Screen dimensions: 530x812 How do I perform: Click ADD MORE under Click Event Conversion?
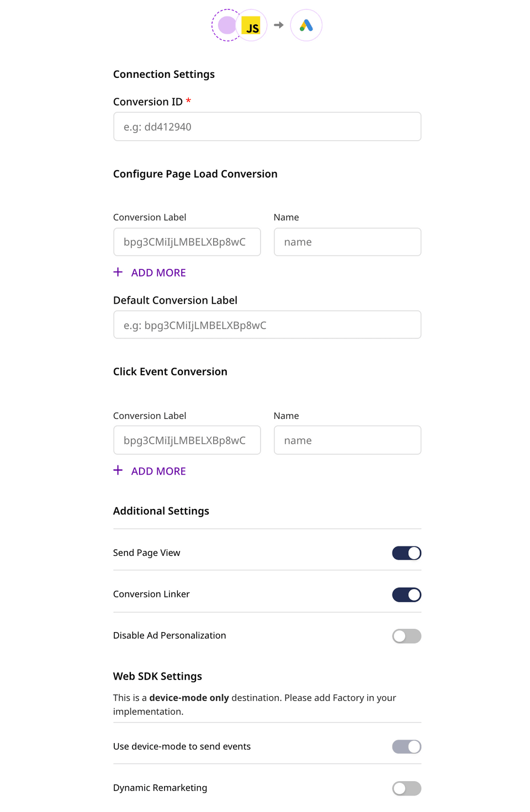[158, 471]
